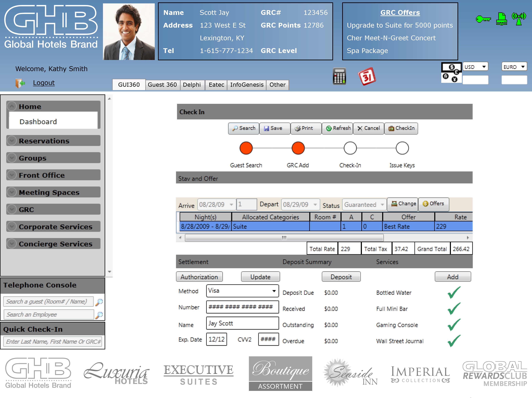This screenshot has width=532, height=398.
Task: Select the Check-In step circle
Action: 350,148
